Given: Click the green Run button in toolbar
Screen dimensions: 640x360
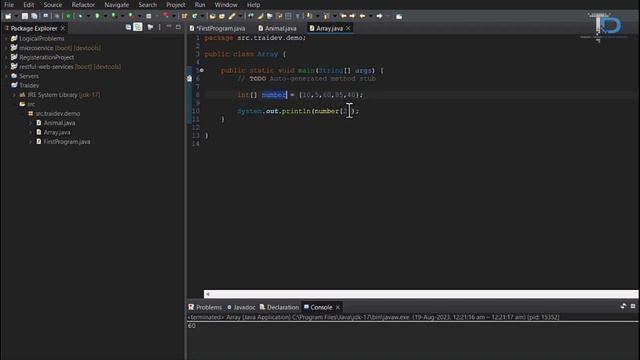Looking at the screenshot, I should 97,16.
